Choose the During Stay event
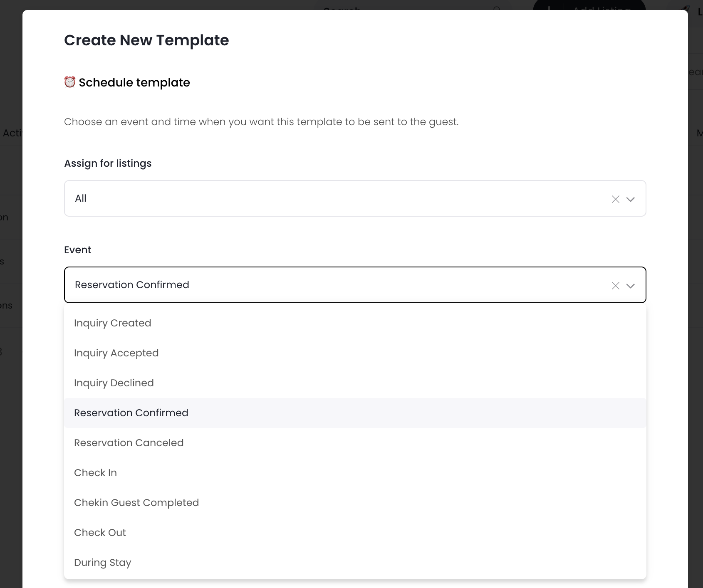This screenshot has height=588, width=703. [x=103, y=563]
